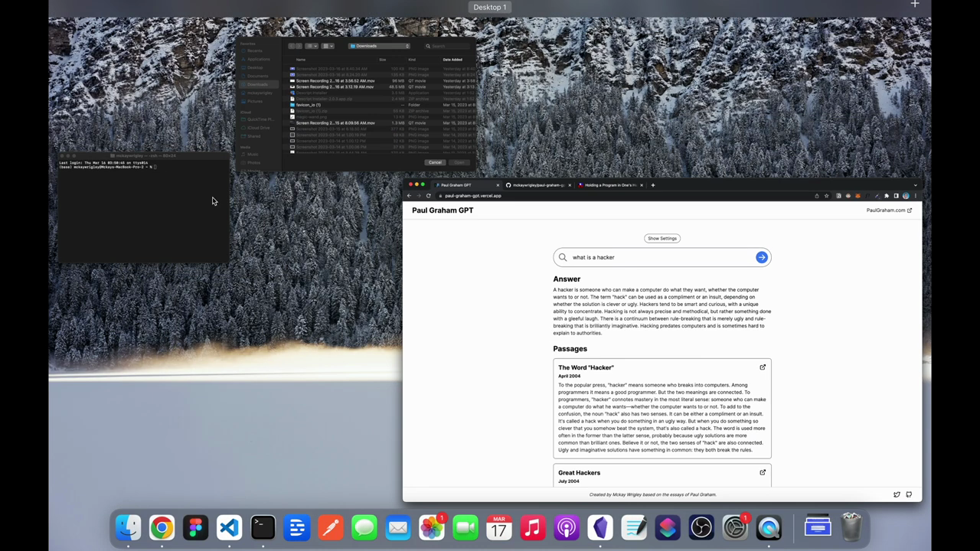This screenshot has height=551, width=980.
Task: Open Twitter icon in page footer
Action: coord(897,494)
